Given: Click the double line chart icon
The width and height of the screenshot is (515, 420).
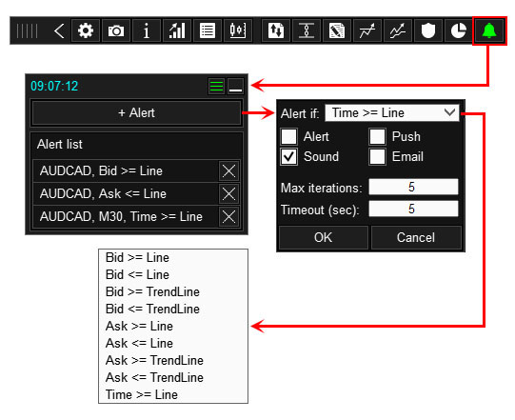Looking at the screenshot, I should click(x=398, y=30).
